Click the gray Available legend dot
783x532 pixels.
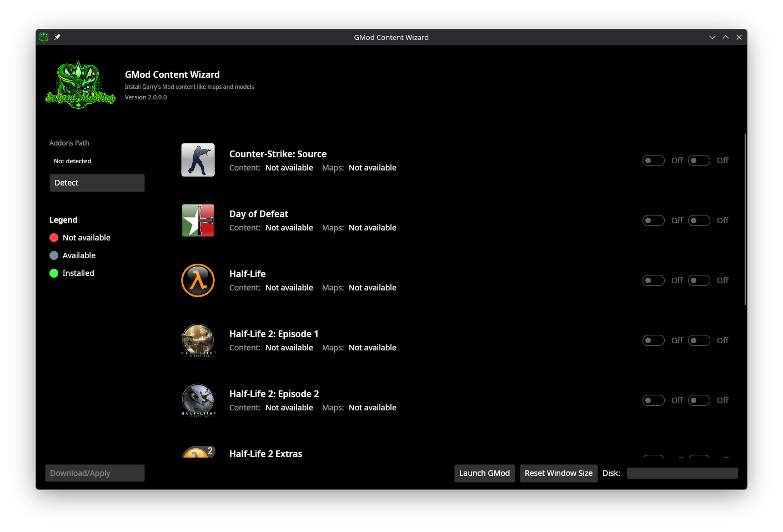tap(54, 255)
